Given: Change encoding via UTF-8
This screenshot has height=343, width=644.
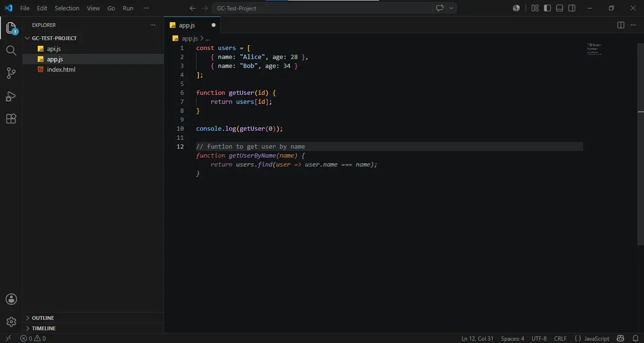Looking at the screenshot, I should point(539,338).
